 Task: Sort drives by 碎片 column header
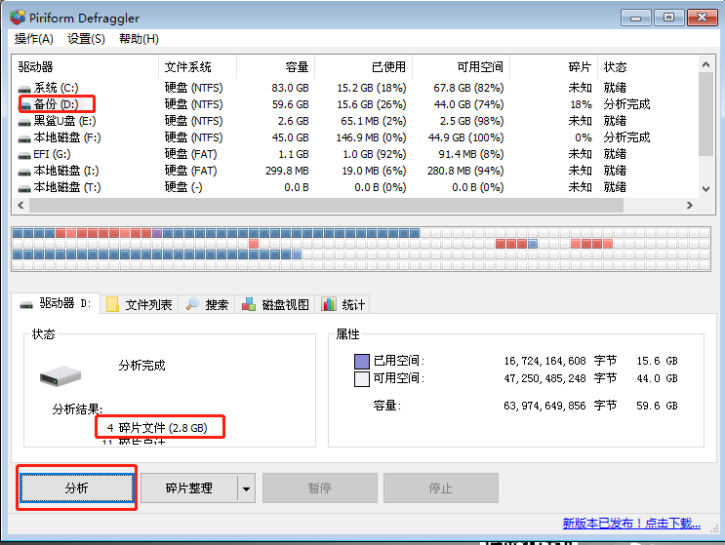point(579,67)
